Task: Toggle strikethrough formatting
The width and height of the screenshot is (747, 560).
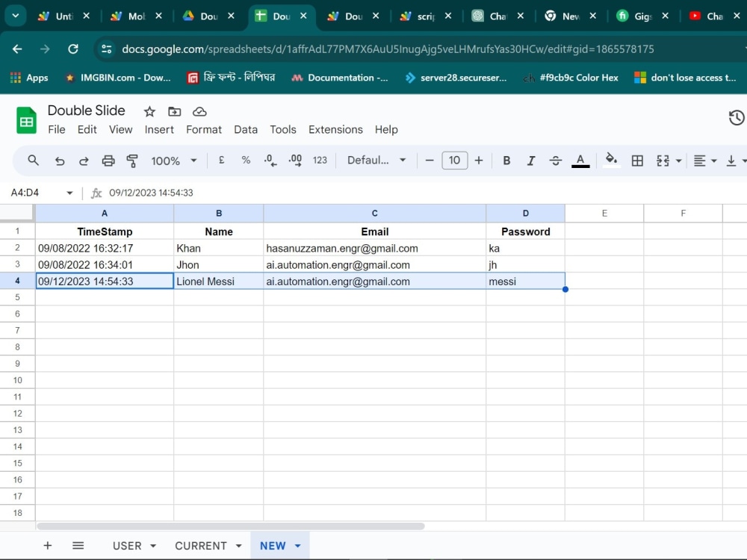Action: coord(555,160)
